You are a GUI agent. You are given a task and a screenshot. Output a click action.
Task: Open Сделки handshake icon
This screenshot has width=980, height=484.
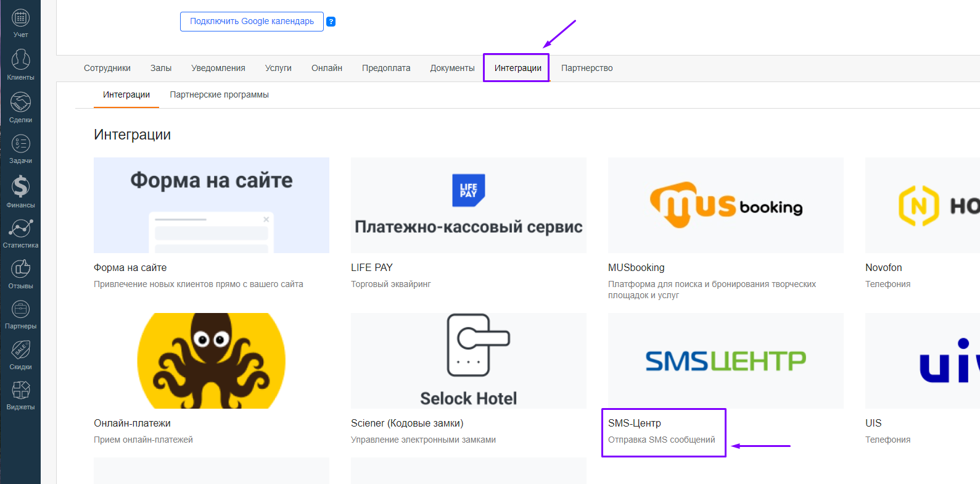point(20,102)
